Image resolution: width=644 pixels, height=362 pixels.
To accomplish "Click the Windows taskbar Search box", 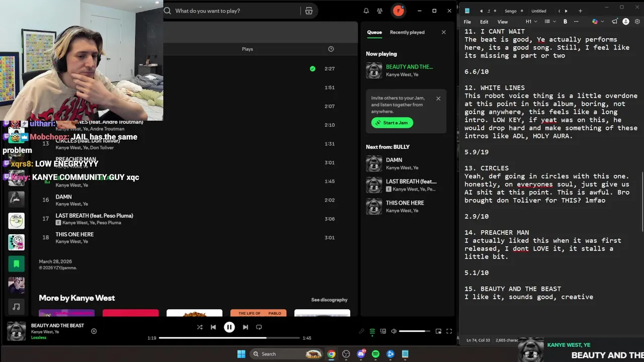I will click(x=287, y=354).
